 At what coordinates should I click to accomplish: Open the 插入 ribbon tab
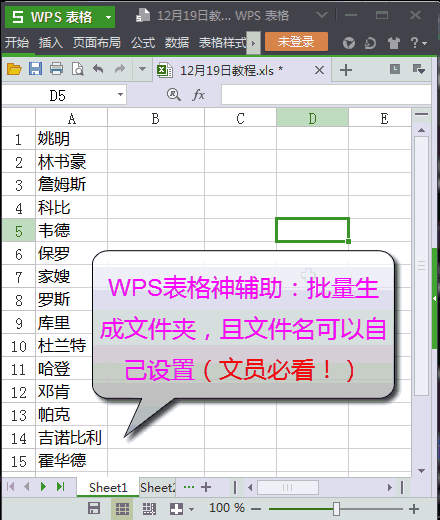pos(51,43)
